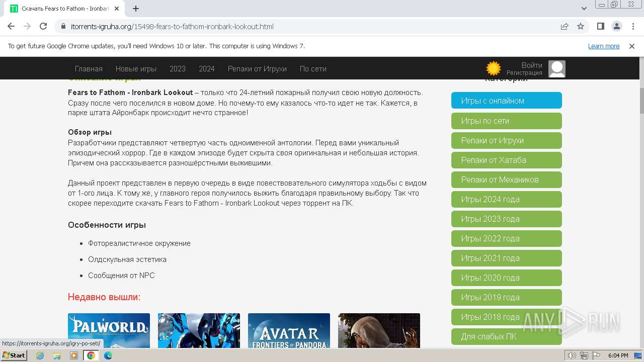Toggle the sun theme switcher icon
644x362 pixels.
(494, 68)
